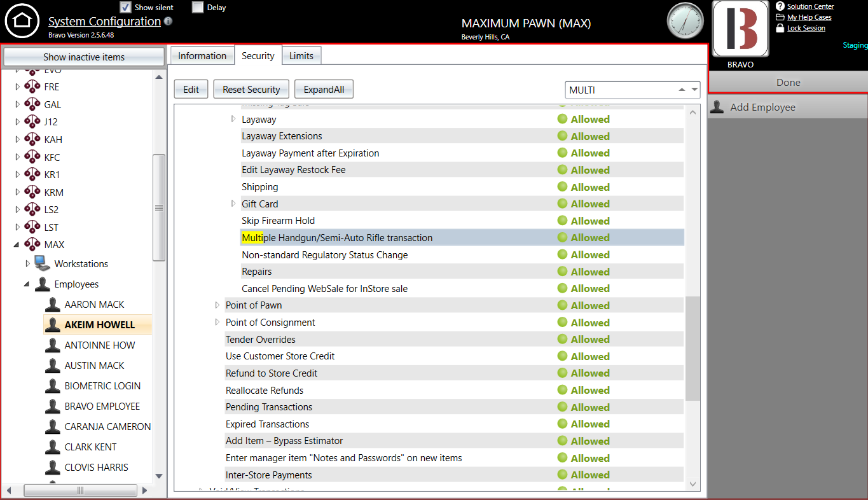Click the KRM store scales icon

click(x=32, y=192)
